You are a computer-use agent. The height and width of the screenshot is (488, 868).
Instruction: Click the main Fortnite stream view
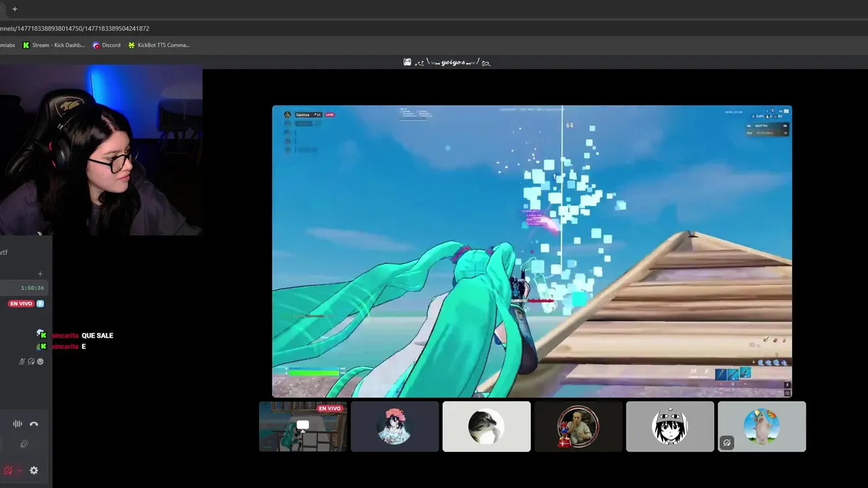532,251
